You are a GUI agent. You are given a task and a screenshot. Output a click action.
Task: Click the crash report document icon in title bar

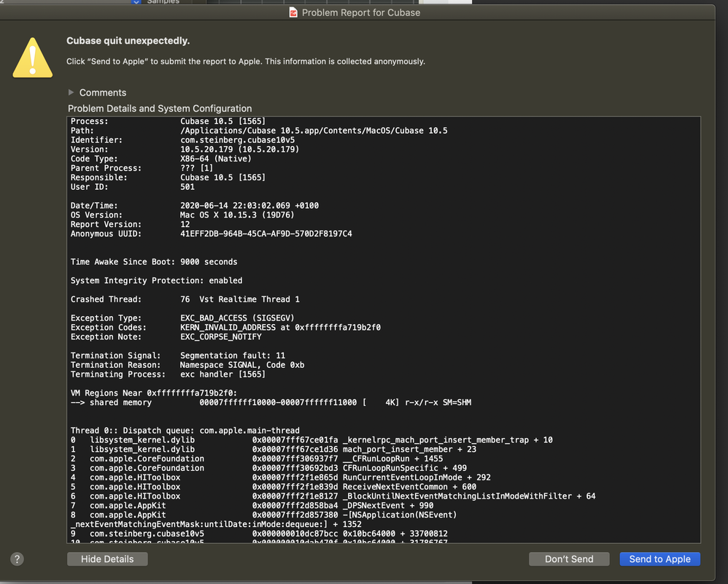coord(293,12)
